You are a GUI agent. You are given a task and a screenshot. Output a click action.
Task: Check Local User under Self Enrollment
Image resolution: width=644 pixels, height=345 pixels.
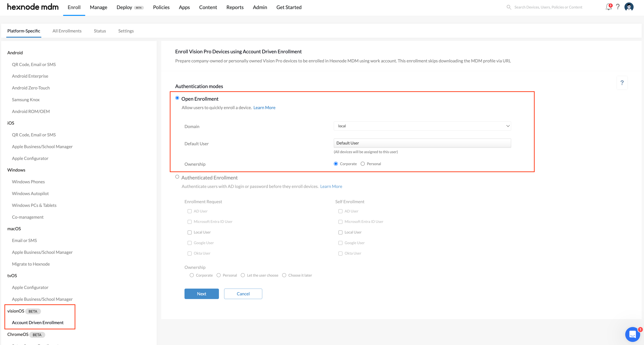coord(340,232)
